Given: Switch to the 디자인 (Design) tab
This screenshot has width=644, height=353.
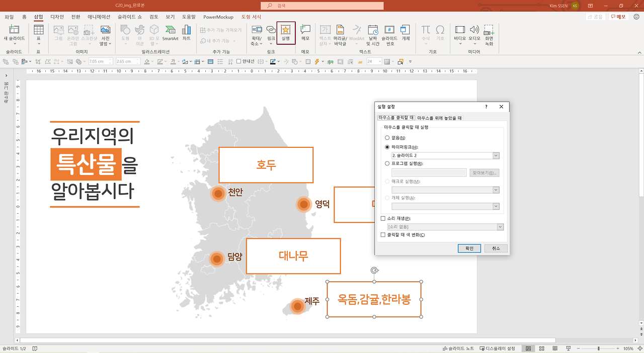Looking at the screenshot, I should tap(57, 17).
